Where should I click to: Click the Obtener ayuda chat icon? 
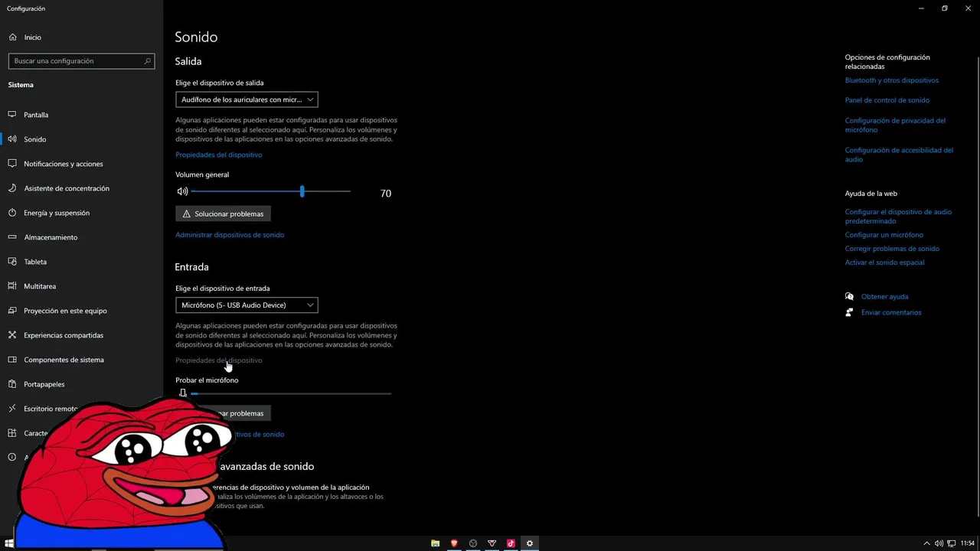point(849,296)
